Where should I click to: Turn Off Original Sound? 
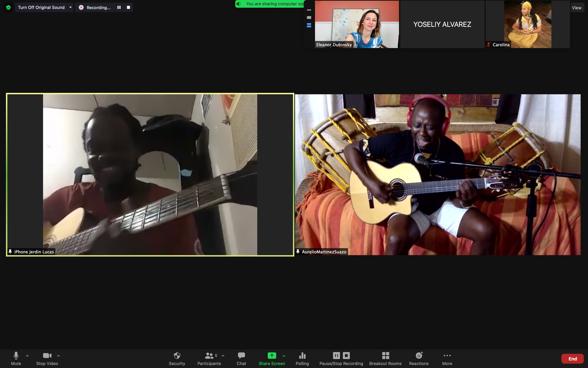pos(41,7)
